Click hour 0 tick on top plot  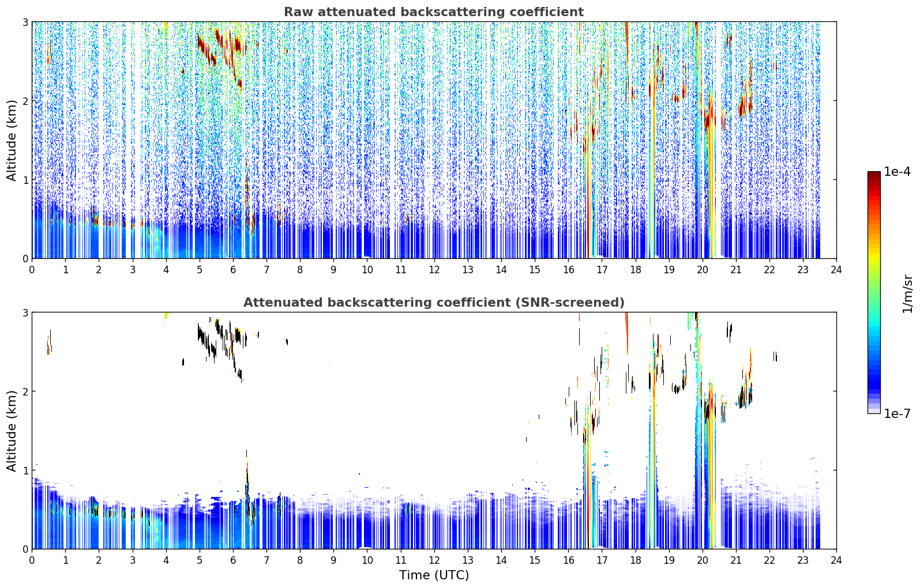click(32, 269)
